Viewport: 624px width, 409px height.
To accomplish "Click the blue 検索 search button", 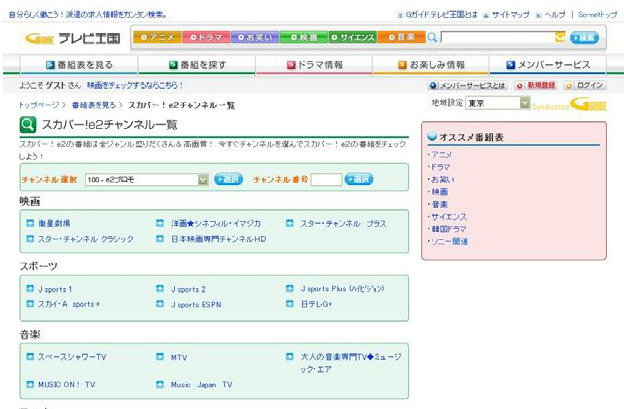I will pyautogui.click(x=584, y=38).
